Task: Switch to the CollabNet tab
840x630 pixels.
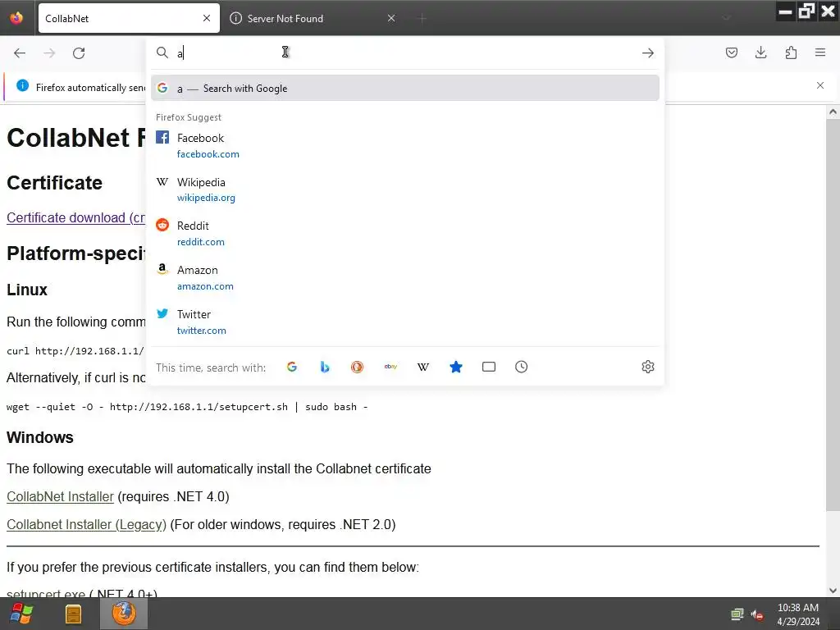Action: (129, 18)
